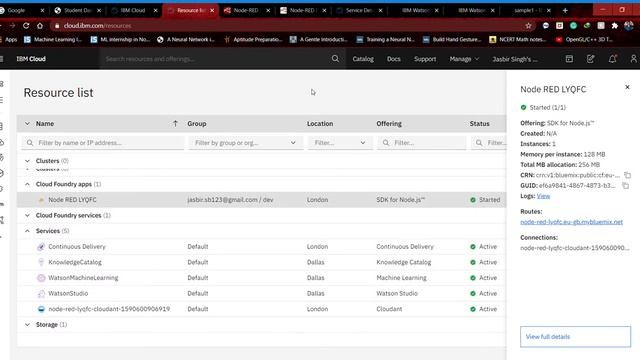Click the Offering filter input
Image resolution: width=640 pixels, height=360 pixels.
pyautogui.click(x=421, y=143)
